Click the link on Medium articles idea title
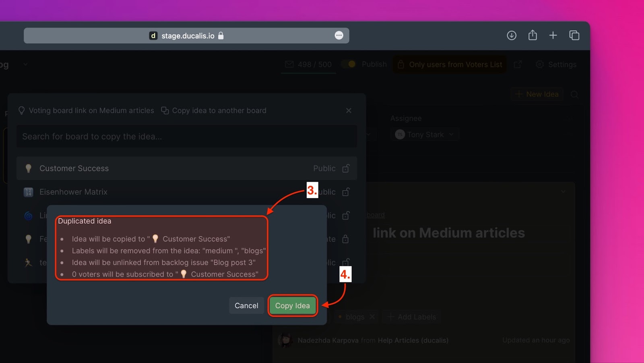Screen dimensions: 644x363 point(449,233)
